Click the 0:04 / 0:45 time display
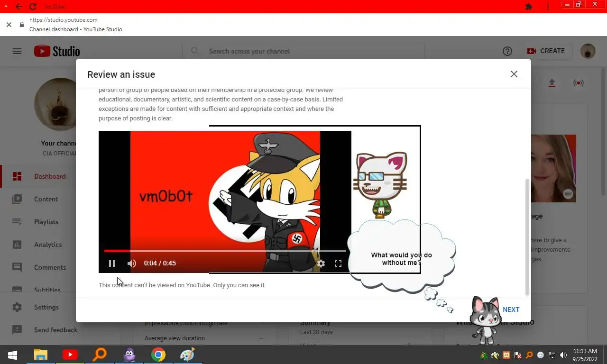Viewport: 607px width, 364px height. point(160,264)
